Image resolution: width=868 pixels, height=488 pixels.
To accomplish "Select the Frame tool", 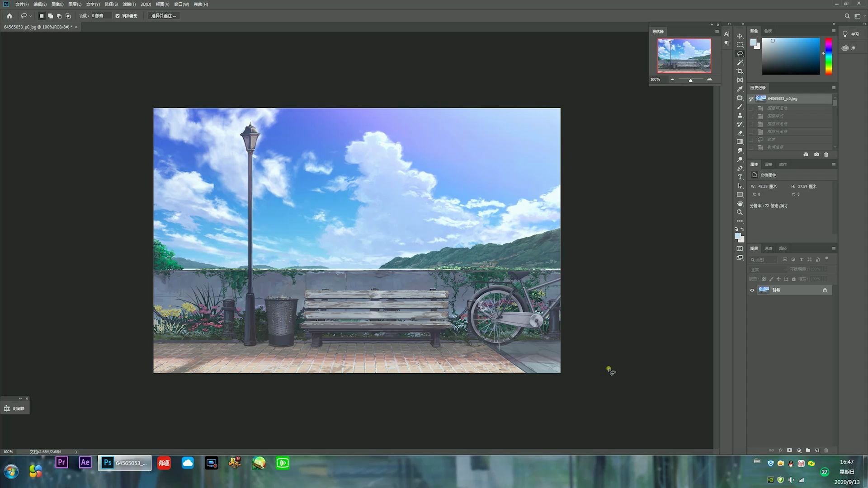I will pos(740,80).
